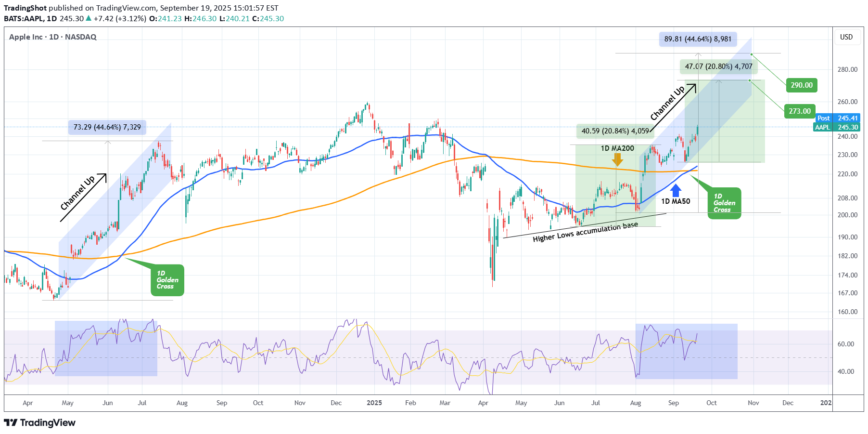The image size is (868, 434).
Task: Click the AAPL 245.30 price tag
Action: tap(836, 127)
